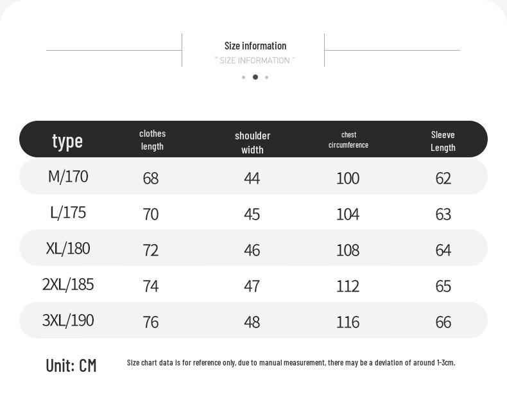This screenshot has height=420, width=507.
Task: Click sleeve length value 66 in 3XL row
Action: point(443,322)
